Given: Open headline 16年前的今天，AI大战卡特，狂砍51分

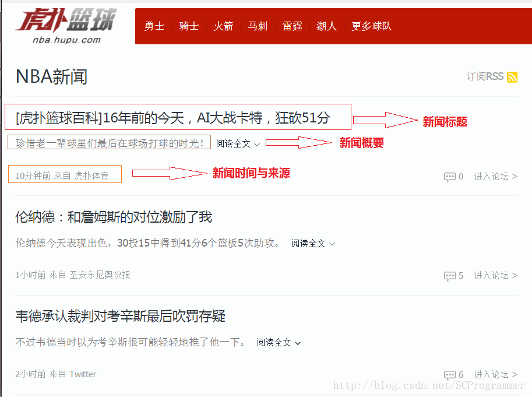Looking at the screenshot, I should [172, 118].
